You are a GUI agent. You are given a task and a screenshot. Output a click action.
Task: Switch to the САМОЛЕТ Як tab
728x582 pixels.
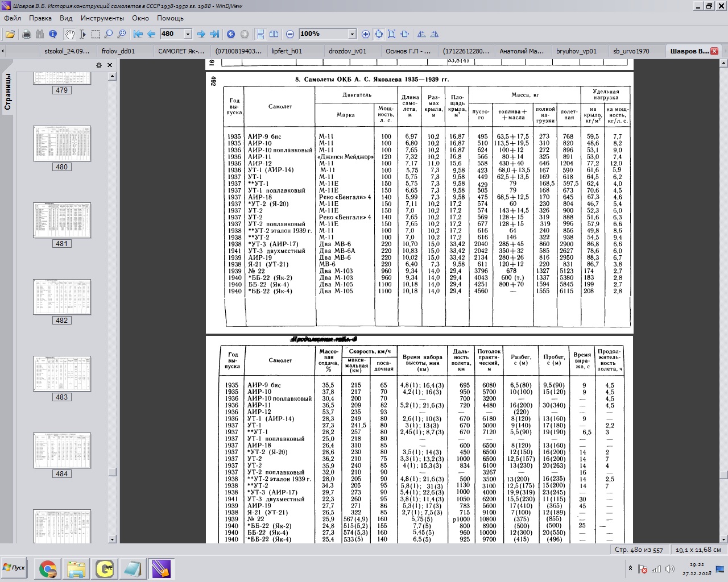tap(181, 51)
